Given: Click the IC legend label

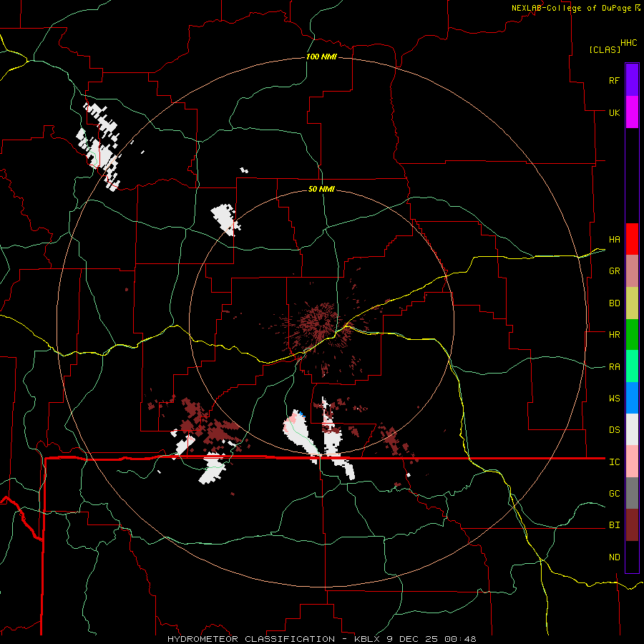Looking at the screenshot, I should [x=614, y=462].
